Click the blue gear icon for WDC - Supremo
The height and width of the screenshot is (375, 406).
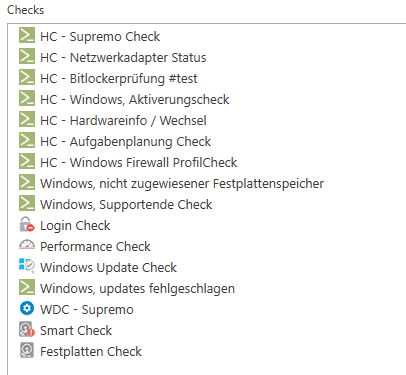pos(27,309)
